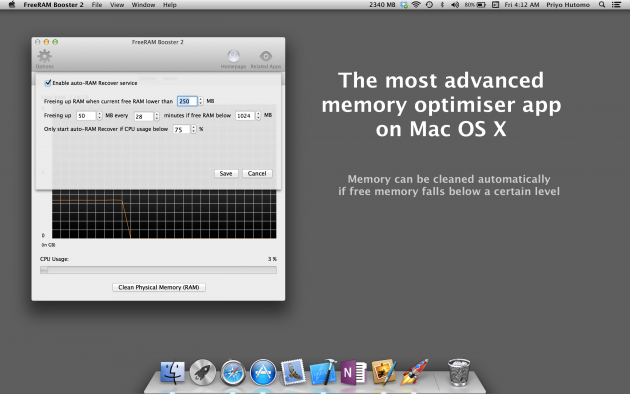Screen dimensions: 630x394
Task: Click the sync status icon beside 2340 MB
Action: pos(404,5)
